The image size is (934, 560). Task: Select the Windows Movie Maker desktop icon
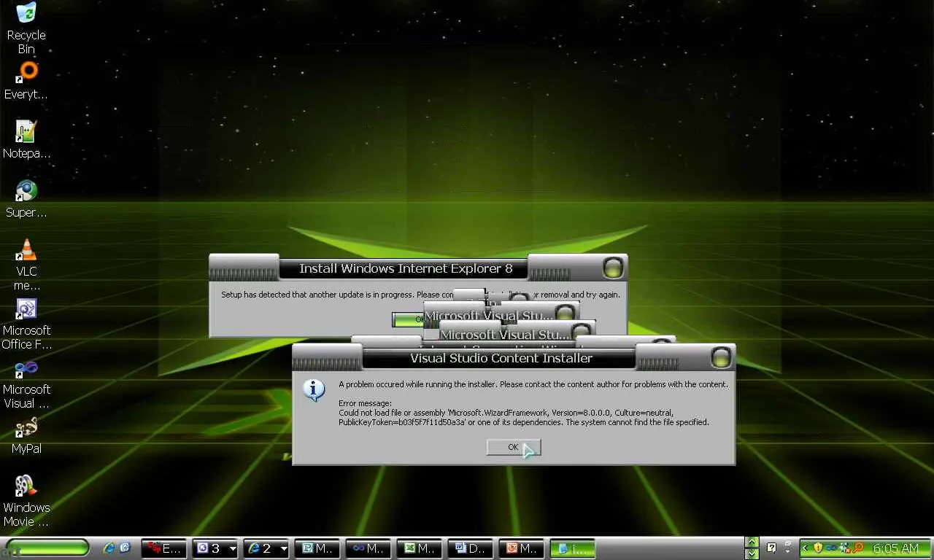pyautogui.click(x=26, y=501)
